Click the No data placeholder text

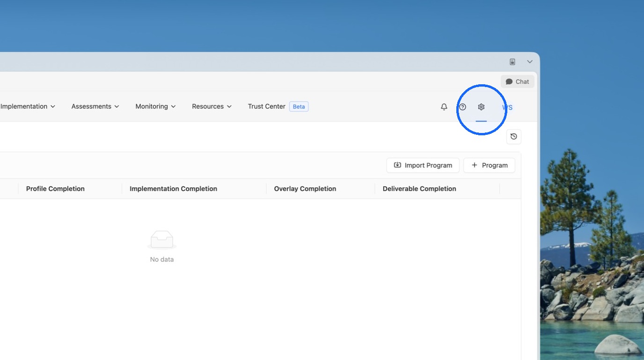(x=162, y=259)
